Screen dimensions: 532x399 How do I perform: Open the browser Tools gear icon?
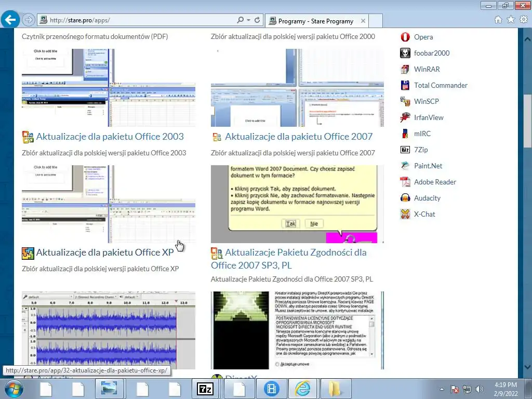coord(524,20)
